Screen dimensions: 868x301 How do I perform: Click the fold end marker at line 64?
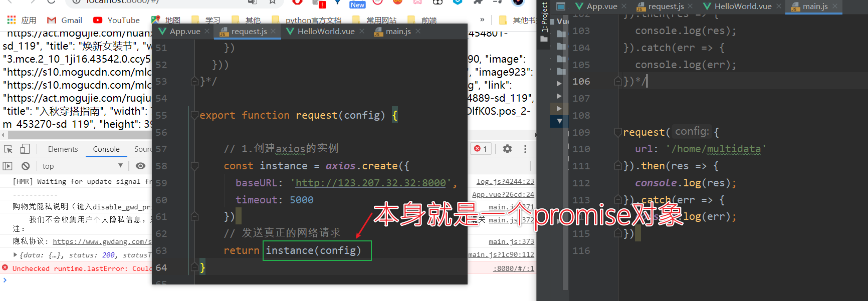point(194,267)
